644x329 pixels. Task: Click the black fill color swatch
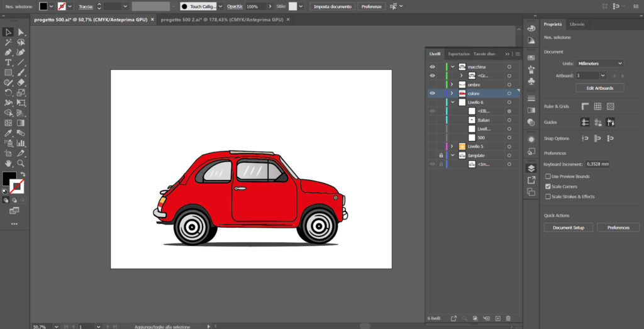[x=9, y=179]
